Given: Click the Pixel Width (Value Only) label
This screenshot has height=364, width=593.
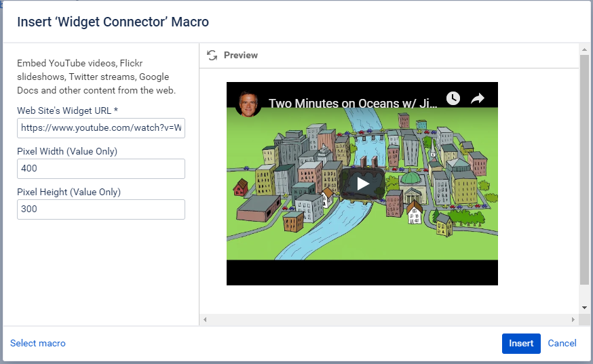Looking at the screenshot, I should point(67,151).
